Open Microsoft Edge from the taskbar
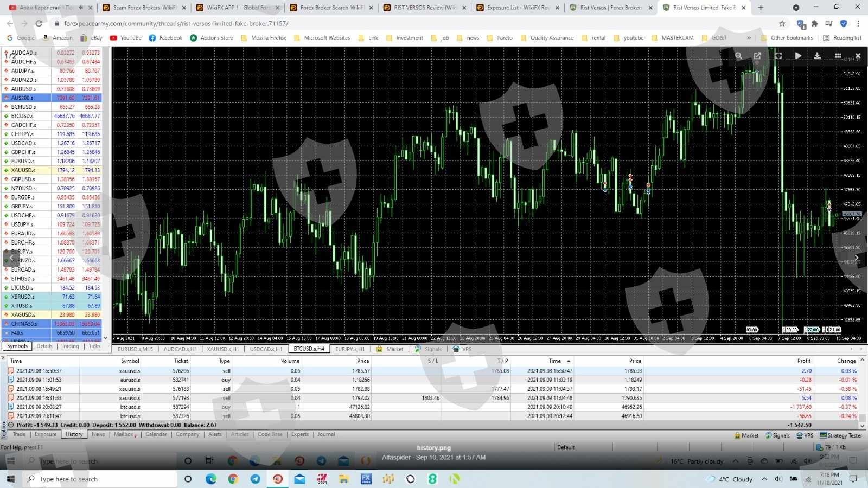The height and width of the screenshot is (488, 868). click(x=210, y=479)
